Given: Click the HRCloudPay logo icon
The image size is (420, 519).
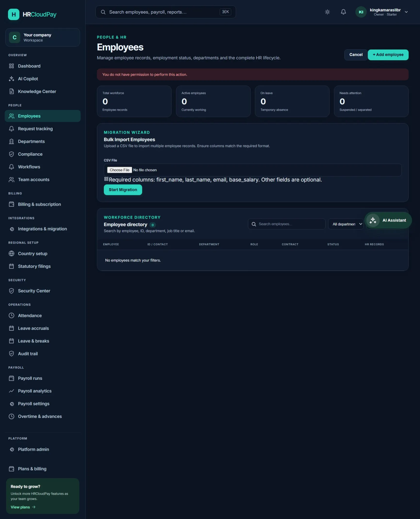Looking at the screenshot, I should (x=14, y=14).
